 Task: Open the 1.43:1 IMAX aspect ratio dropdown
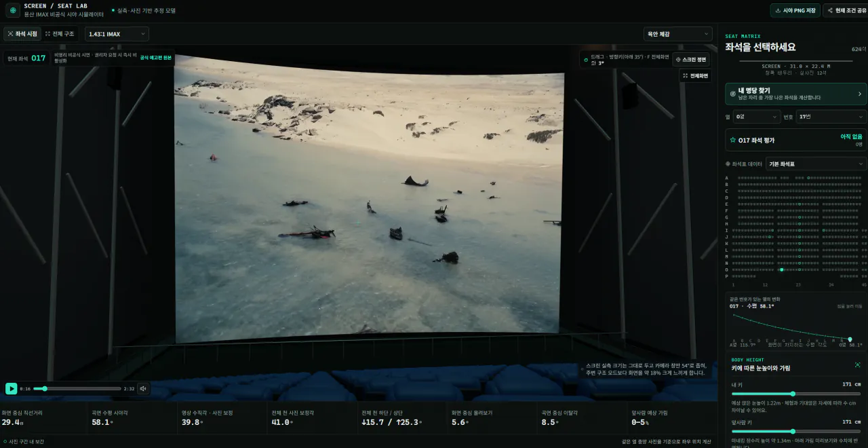117,34
